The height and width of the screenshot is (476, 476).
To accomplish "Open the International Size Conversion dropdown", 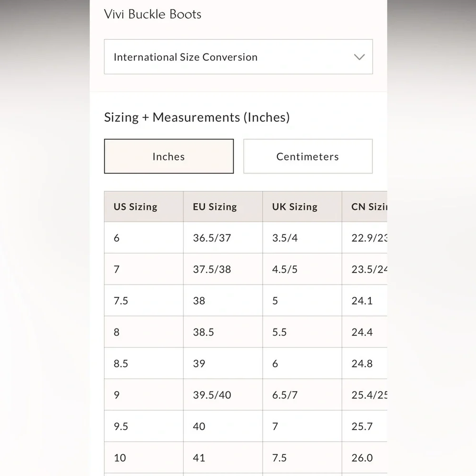I will coord(238,57).
